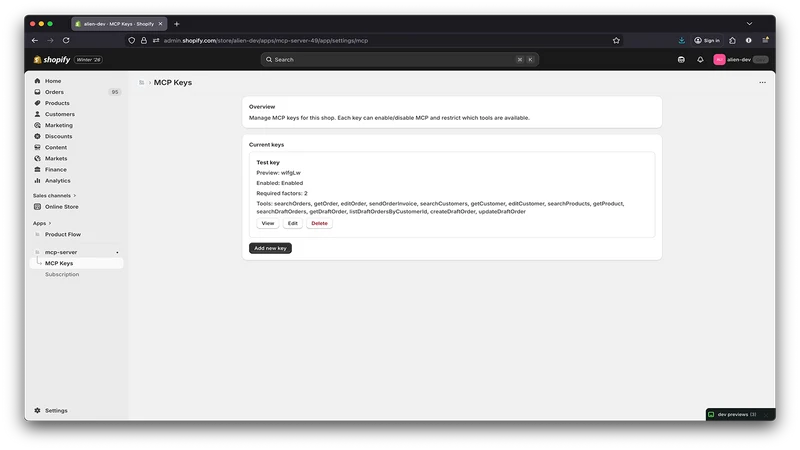Click the browser address bar URL
This screenshot has width=800, height=450.
265,40
